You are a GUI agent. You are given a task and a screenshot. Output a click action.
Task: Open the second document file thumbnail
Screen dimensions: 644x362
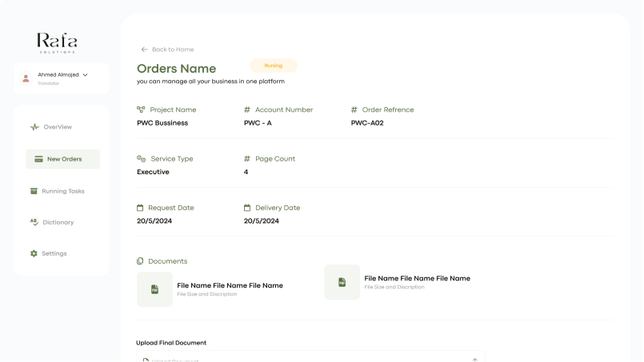coord(342,282)
